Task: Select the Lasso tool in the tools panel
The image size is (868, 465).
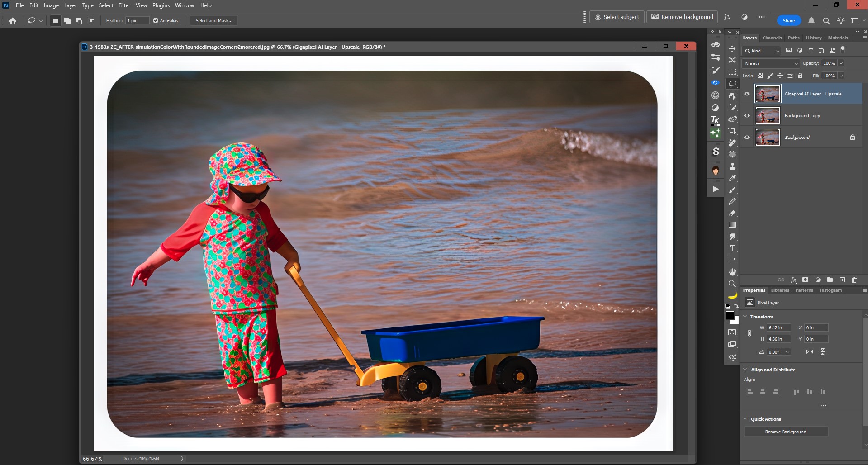Action: (x=732, y=84)
